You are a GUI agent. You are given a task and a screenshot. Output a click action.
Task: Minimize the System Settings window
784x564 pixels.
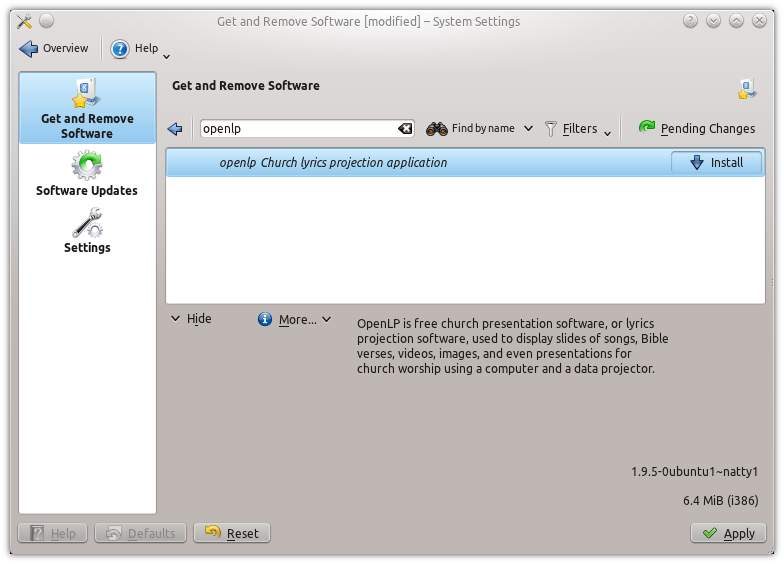click(714, 21)
